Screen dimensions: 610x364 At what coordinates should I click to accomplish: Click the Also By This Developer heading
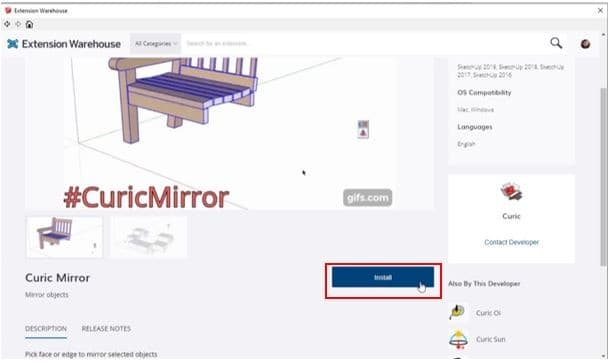click(x=484, y=284)
